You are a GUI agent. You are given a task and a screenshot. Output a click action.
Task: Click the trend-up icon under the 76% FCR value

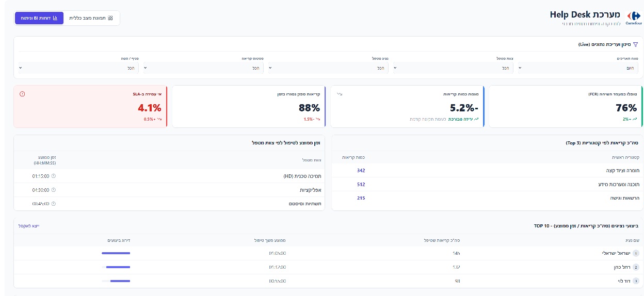coord(634,119)
